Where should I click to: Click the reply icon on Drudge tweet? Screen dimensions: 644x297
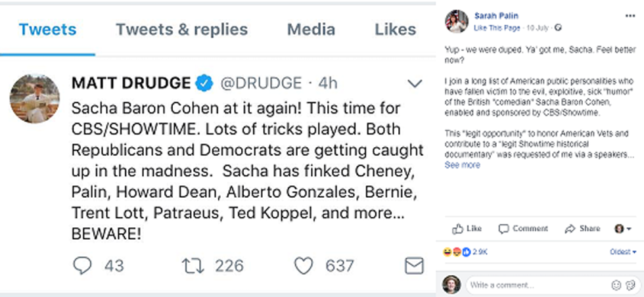click(82, 265)
